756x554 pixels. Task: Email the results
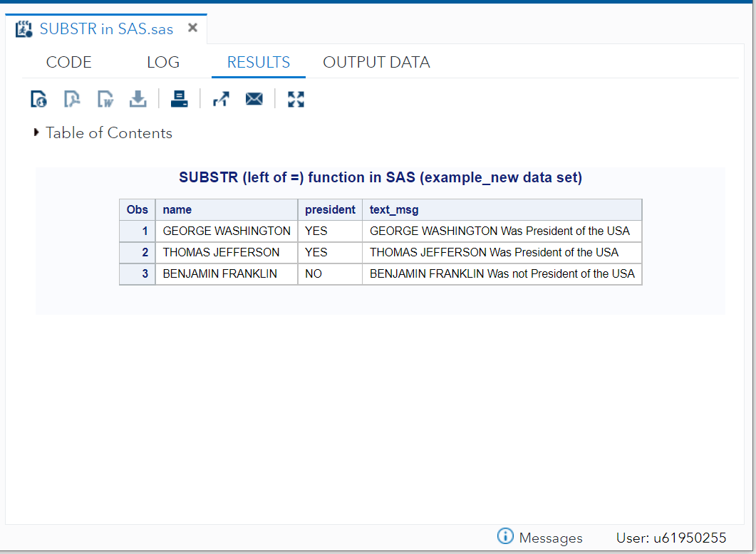pos(254,98)
